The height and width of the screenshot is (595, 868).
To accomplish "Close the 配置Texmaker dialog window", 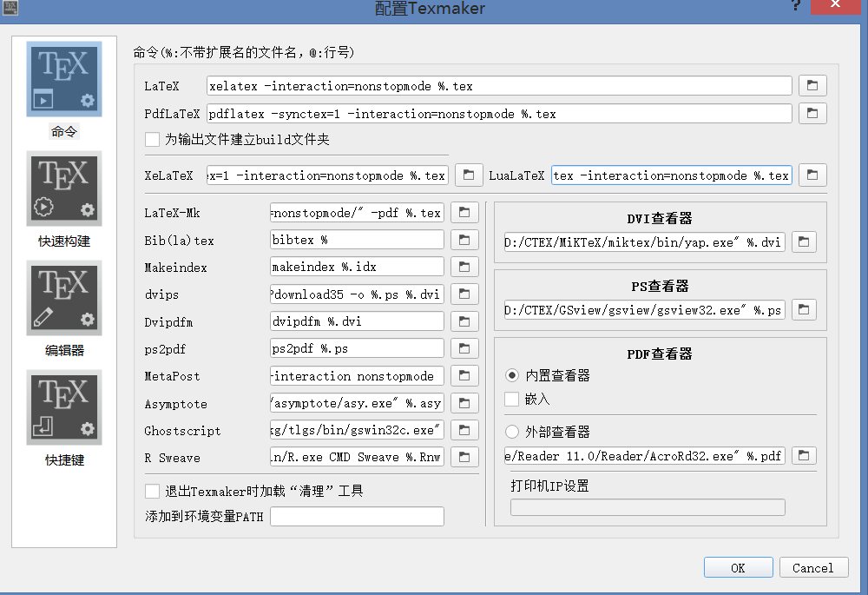I will [835, 6].
